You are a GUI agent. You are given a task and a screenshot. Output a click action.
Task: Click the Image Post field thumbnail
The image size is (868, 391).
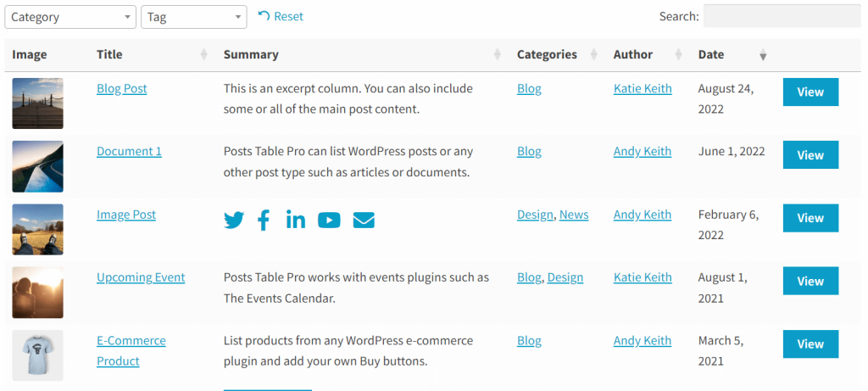(x=37, y=229)
